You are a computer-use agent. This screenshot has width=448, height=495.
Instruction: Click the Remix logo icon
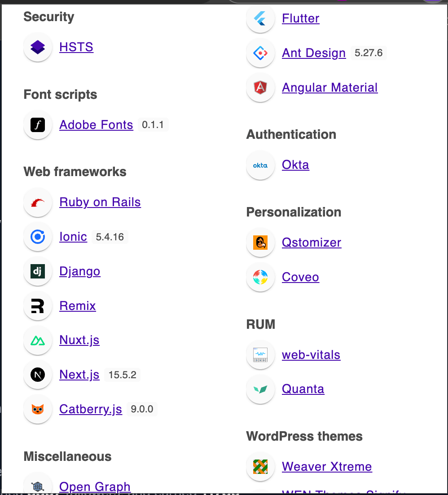38,306
